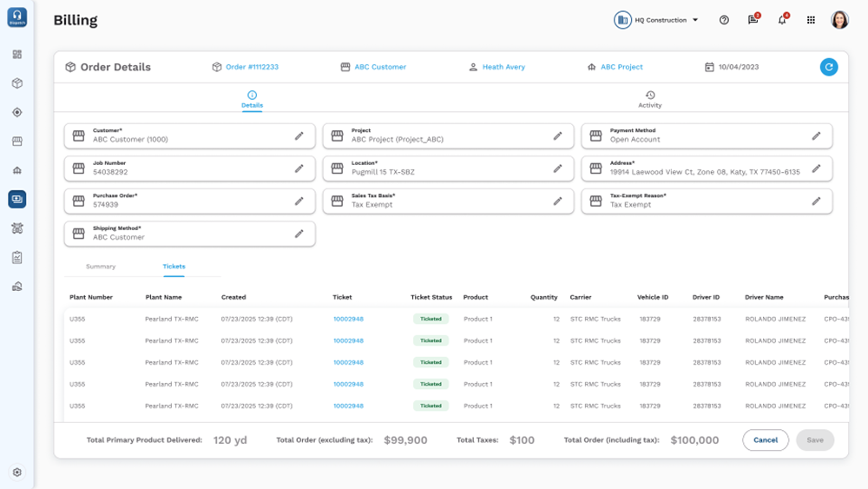Viewport: 868px width, 489px height.
Task: Open first ticket 10002948 link
Action: 348,319
